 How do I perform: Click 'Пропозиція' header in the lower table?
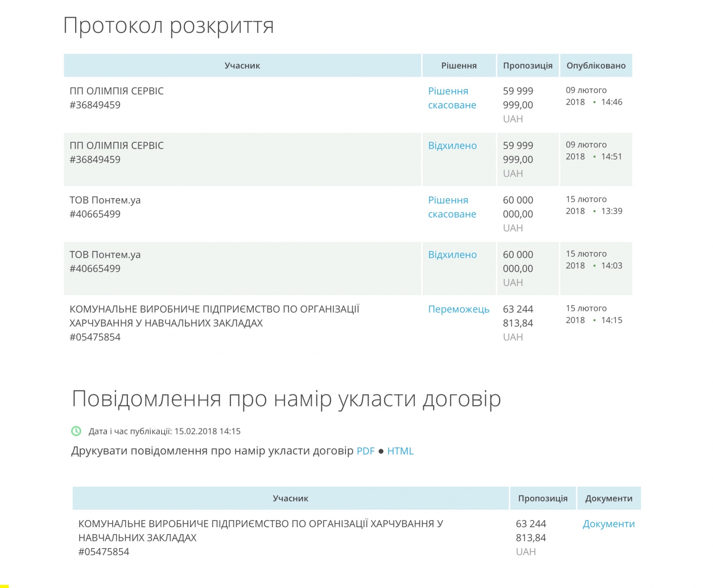[542, 498]
